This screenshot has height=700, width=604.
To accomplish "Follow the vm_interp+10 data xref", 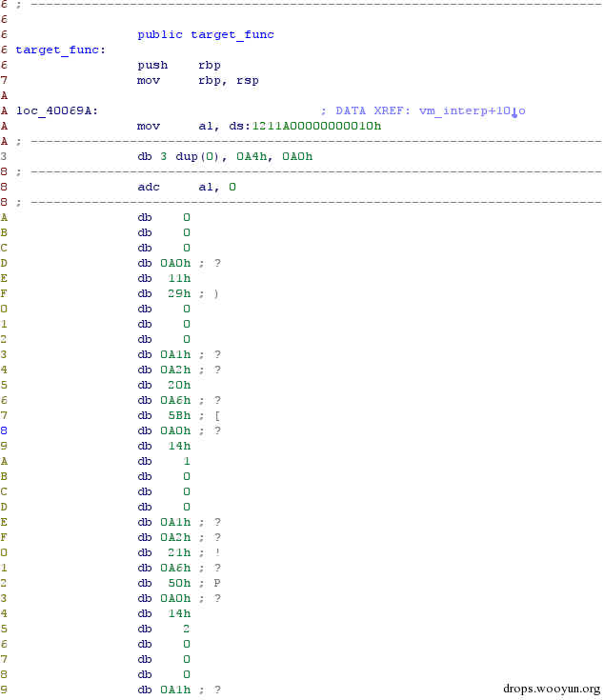I will tap(472, 110).
